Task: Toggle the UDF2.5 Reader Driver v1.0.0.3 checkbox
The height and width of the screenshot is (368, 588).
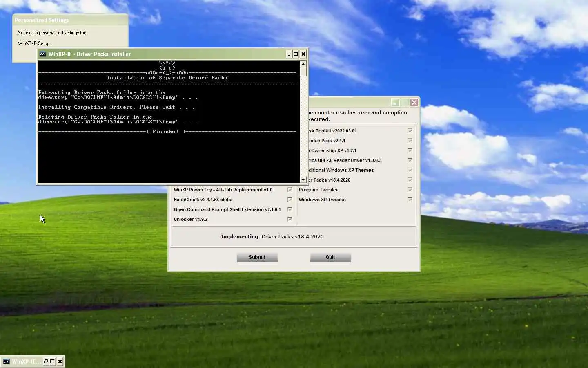Action: [x=410, y=160]
